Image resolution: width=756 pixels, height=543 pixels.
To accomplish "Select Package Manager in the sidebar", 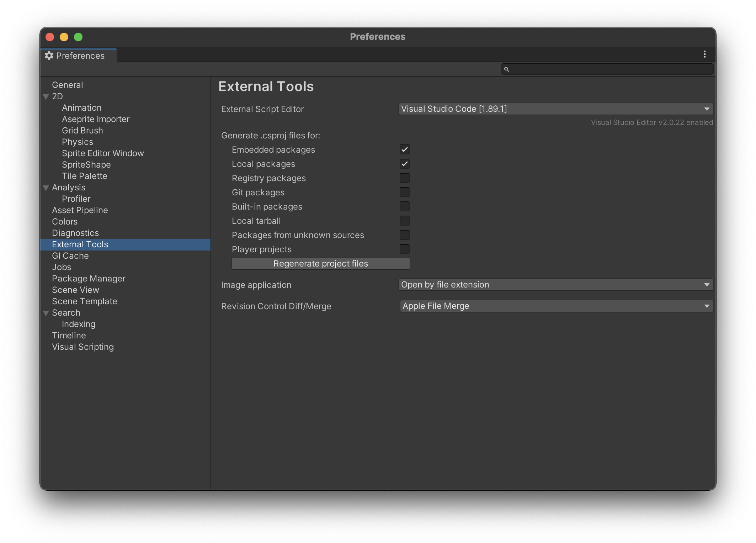I will click(x=89, y=278).
